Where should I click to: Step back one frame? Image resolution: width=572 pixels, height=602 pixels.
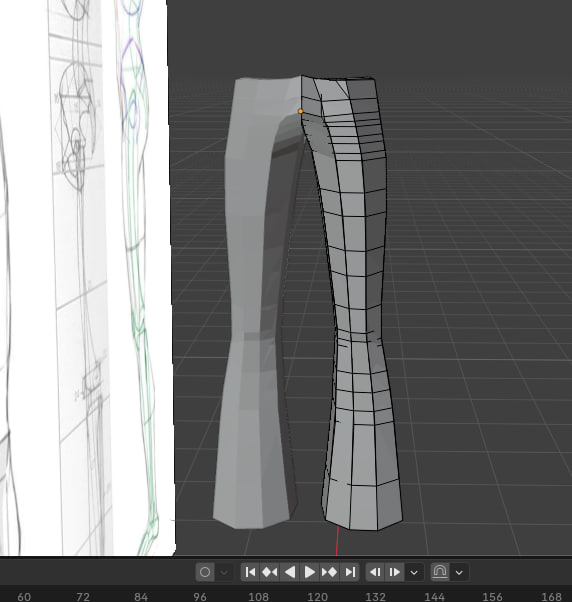coord(375,572)
